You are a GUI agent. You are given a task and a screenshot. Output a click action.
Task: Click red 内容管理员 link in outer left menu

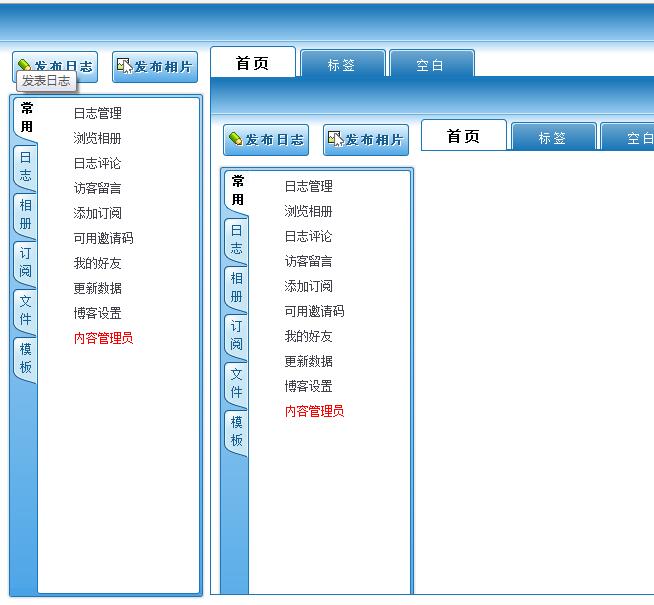tap(103, 338)
